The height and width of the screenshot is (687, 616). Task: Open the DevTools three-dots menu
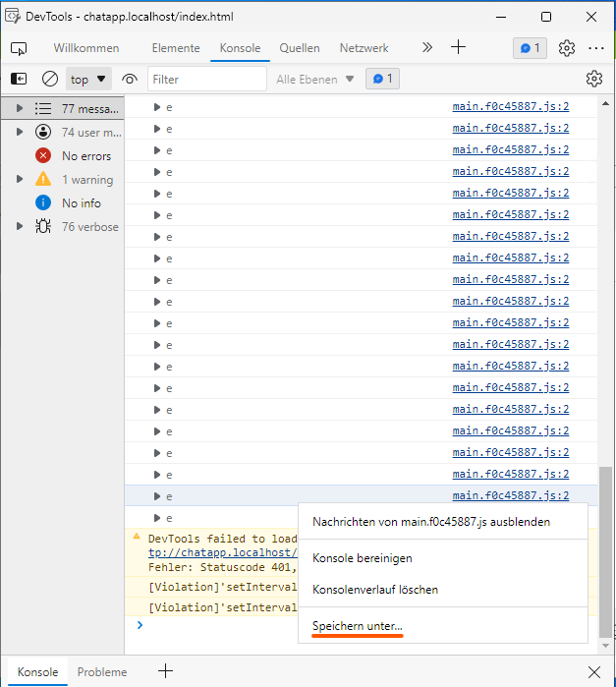click(x=596, y=48)
